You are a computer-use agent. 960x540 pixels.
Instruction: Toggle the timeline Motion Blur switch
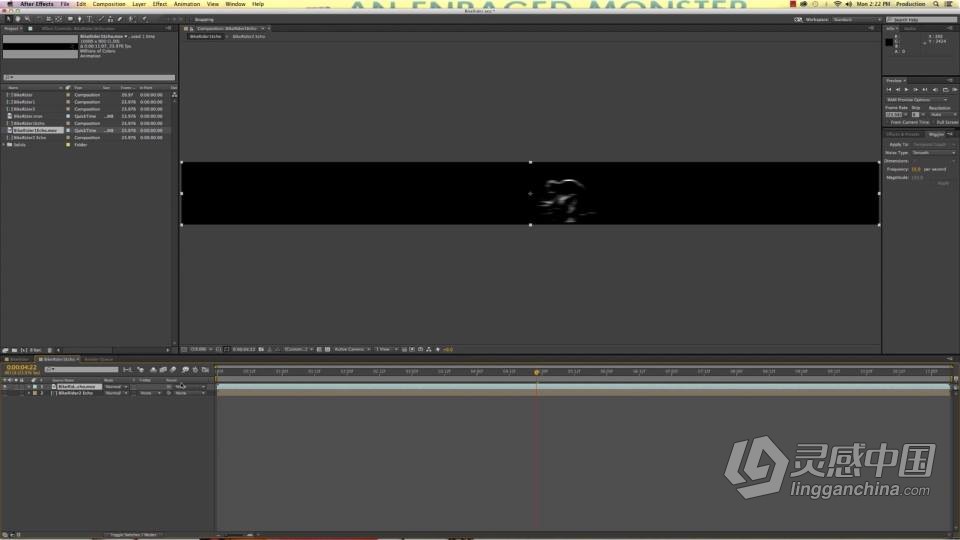point(173,369)
